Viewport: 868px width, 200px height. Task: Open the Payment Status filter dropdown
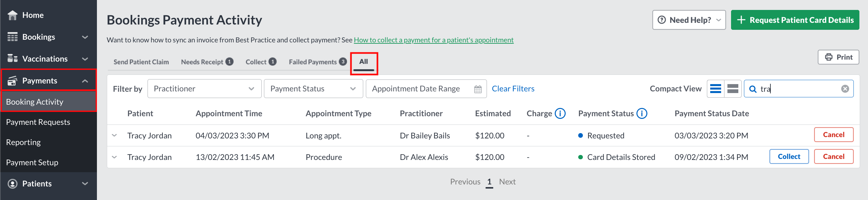(x=313, y=89)
